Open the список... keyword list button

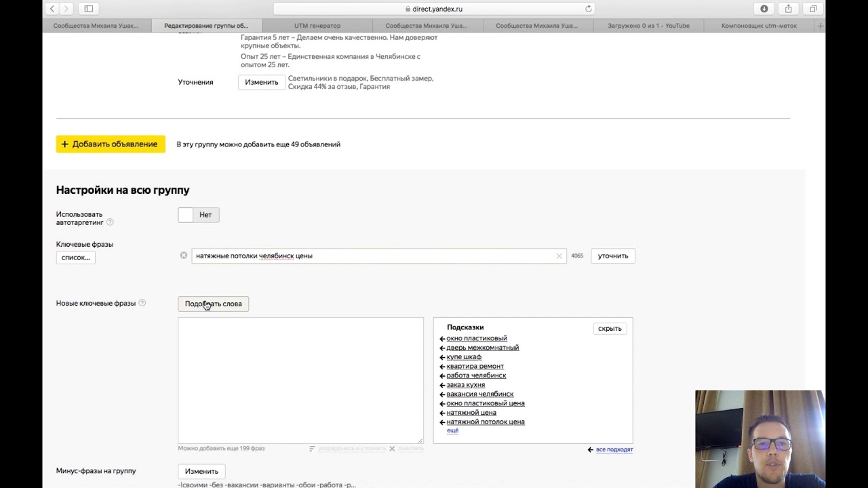click(75, 258)
